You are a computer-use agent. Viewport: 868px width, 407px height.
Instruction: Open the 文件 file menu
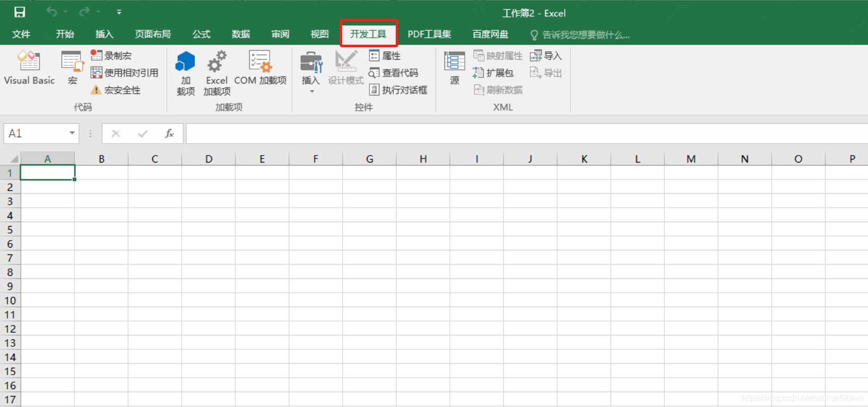pos(21,34)
